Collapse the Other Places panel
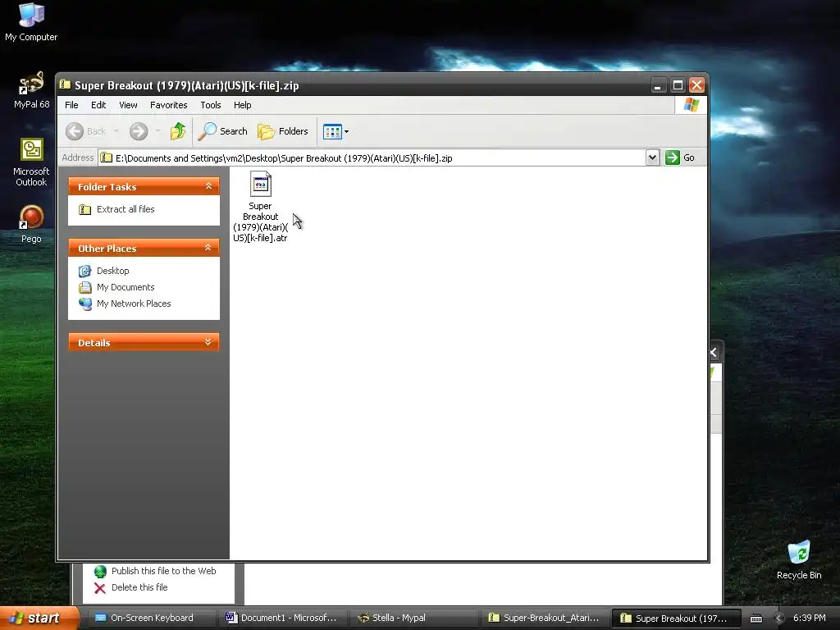 point(208,248)
